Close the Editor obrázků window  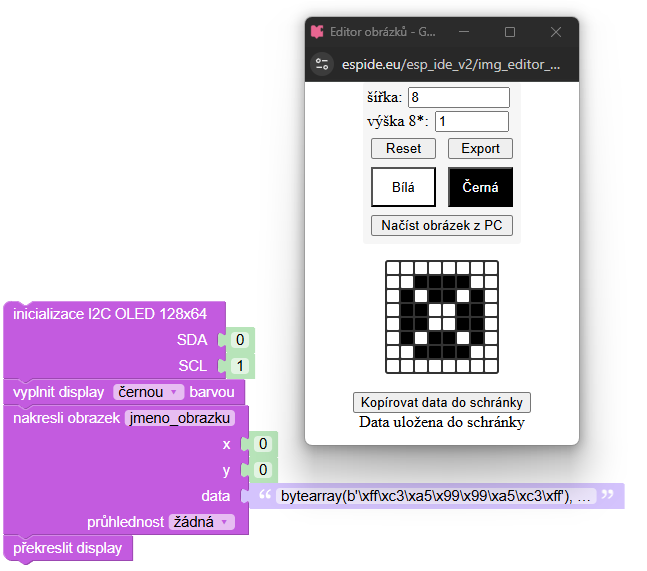556,32
